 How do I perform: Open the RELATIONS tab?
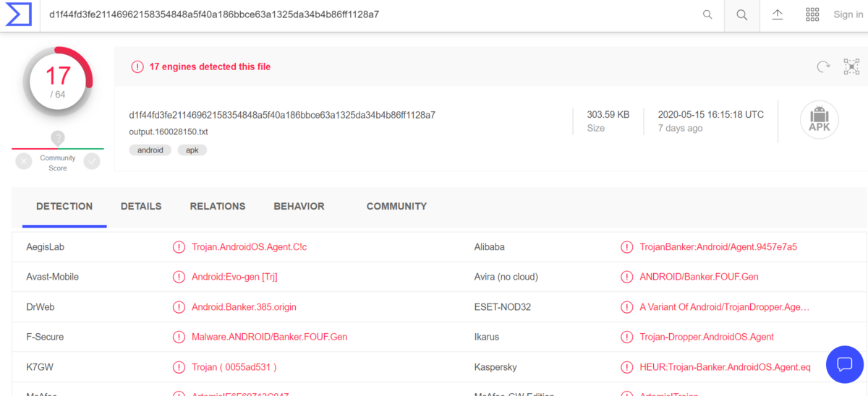pos(218,207)
